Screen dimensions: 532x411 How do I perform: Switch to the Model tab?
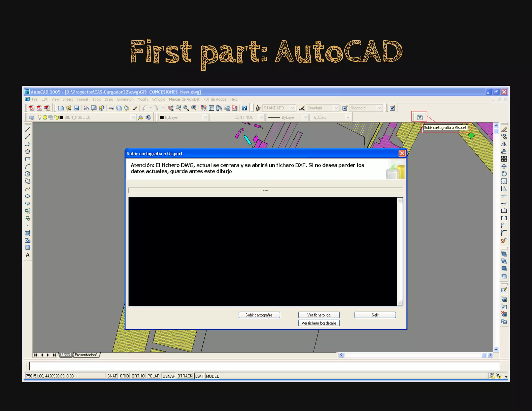(66, 355)
